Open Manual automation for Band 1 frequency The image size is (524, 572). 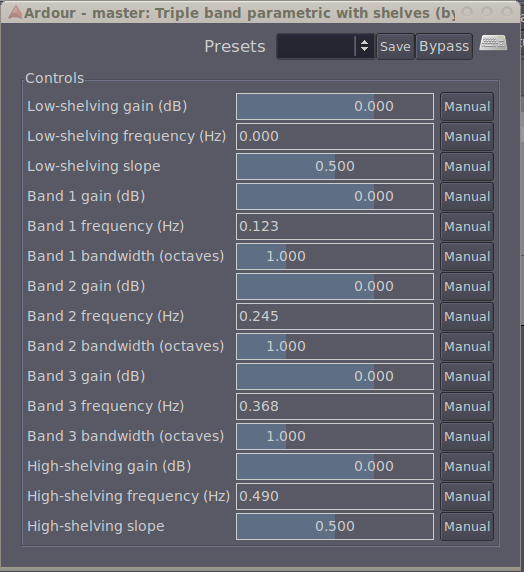pos(467,227)
